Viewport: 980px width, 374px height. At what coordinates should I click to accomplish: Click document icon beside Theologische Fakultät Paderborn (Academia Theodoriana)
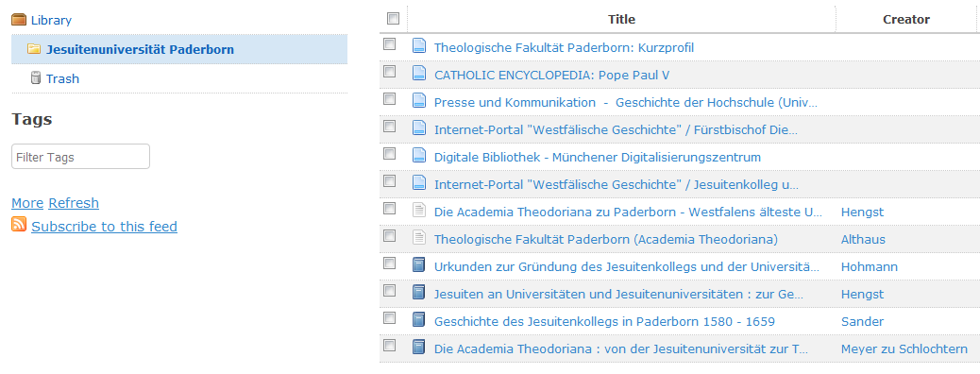pos(419,238)
